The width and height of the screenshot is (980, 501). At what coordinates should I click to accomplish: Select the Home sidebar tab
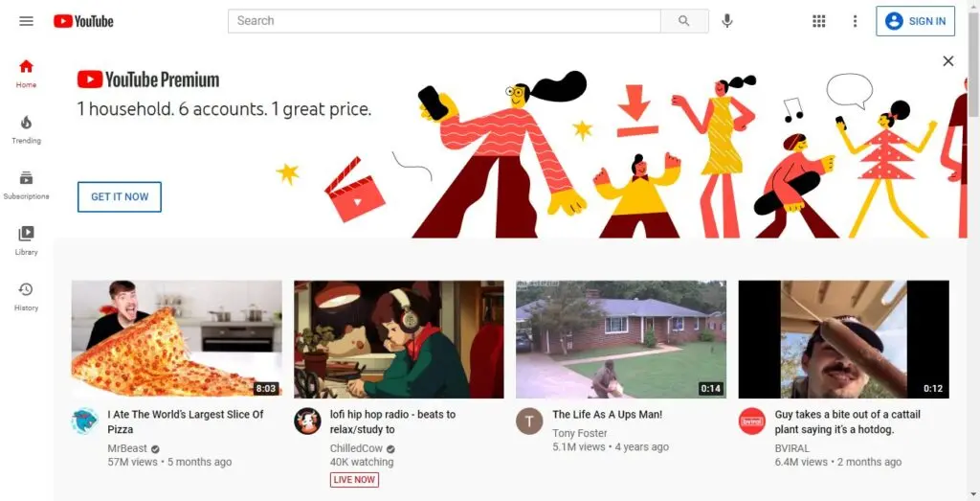coord(26,73)
